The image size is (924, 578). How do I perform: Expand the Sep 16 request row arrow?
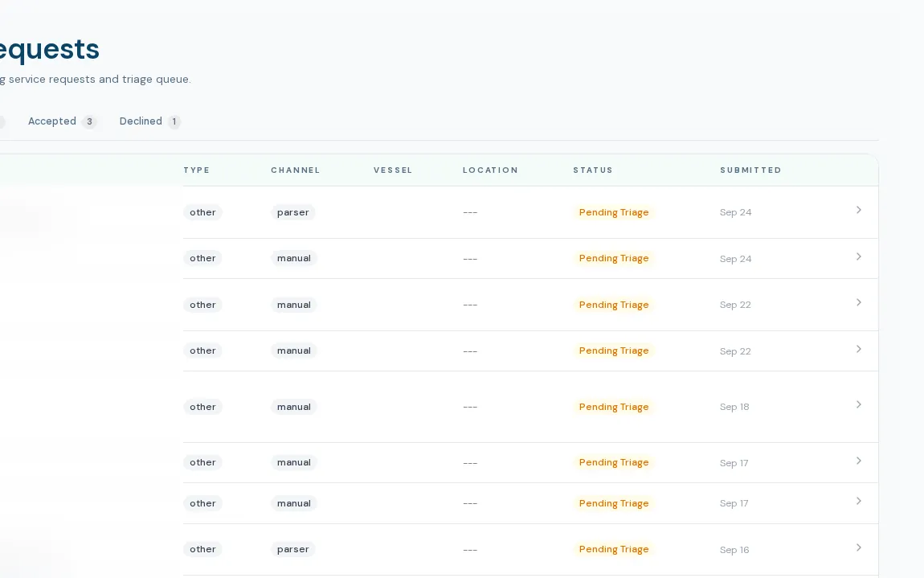pos(859,548)
